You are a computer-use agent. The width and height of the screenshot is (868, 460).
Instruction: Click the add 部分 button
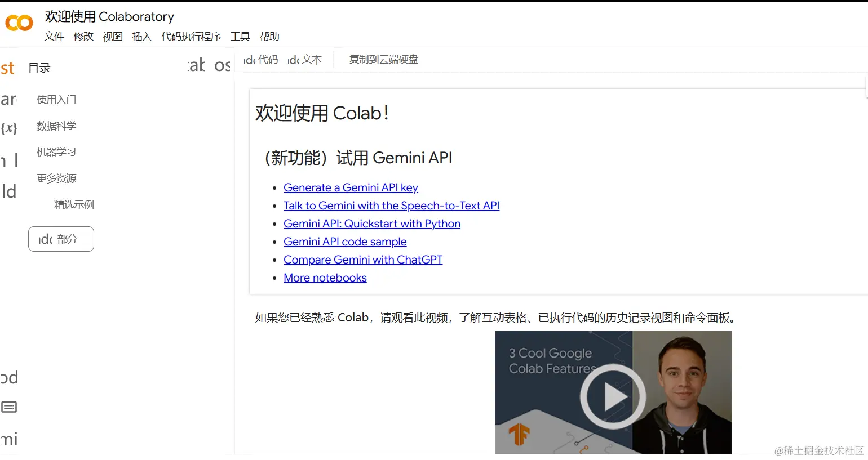(61, 239)
